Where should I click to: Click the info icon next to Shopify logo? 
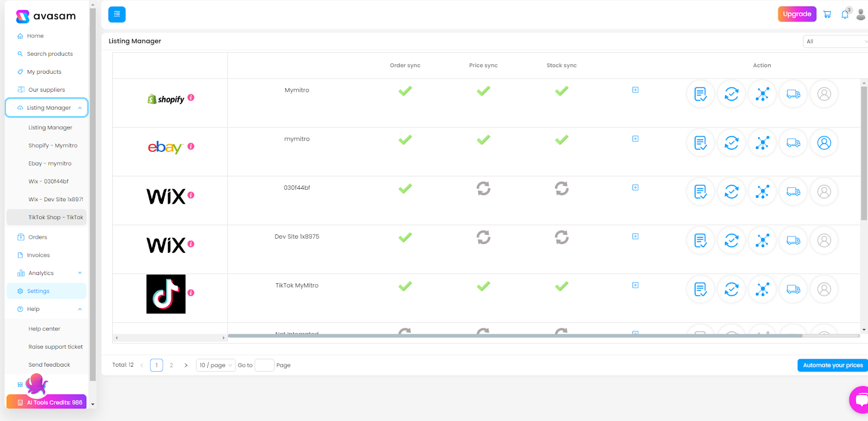(x=191, y=98)
